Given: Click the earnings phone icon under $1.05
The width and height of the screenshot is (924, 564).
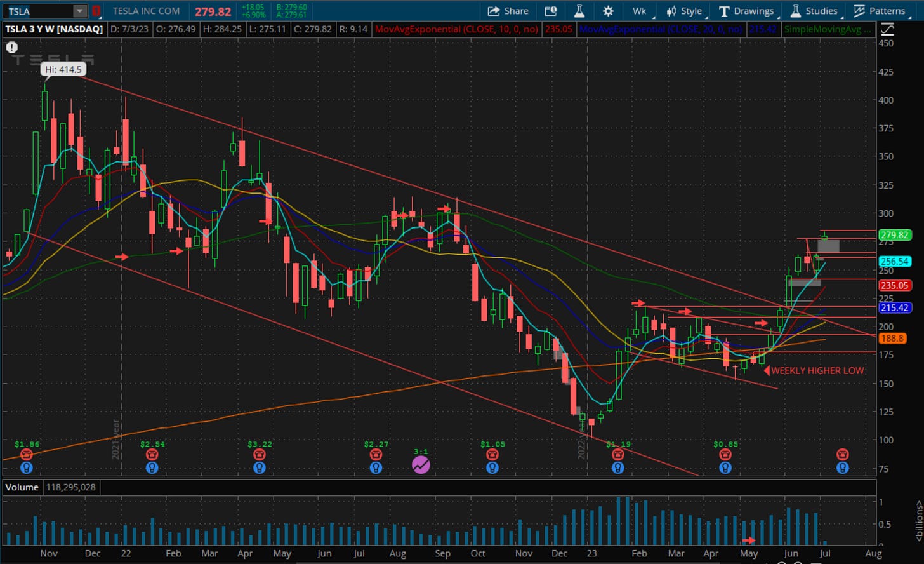Looking at the screenshot, I should [492, 455].
